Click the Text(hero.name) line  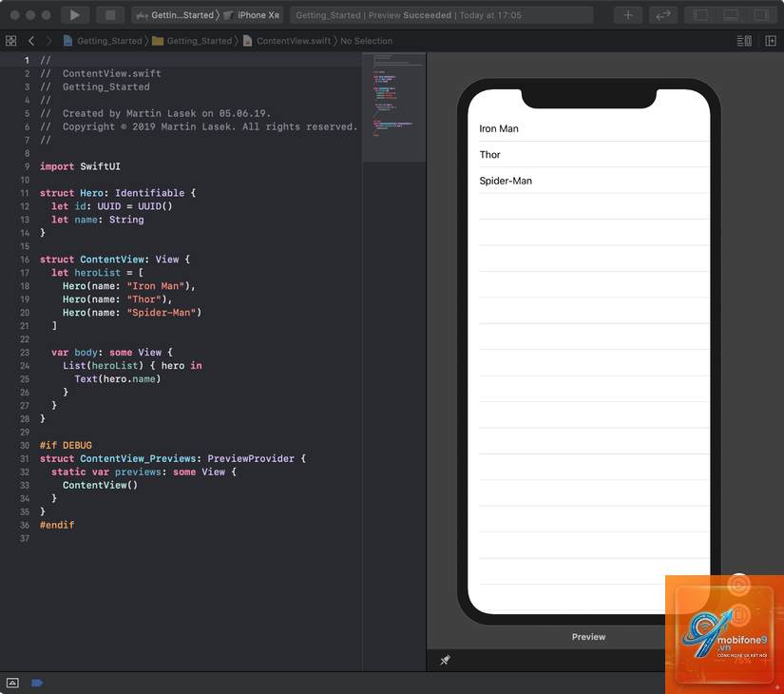(118, 378)
